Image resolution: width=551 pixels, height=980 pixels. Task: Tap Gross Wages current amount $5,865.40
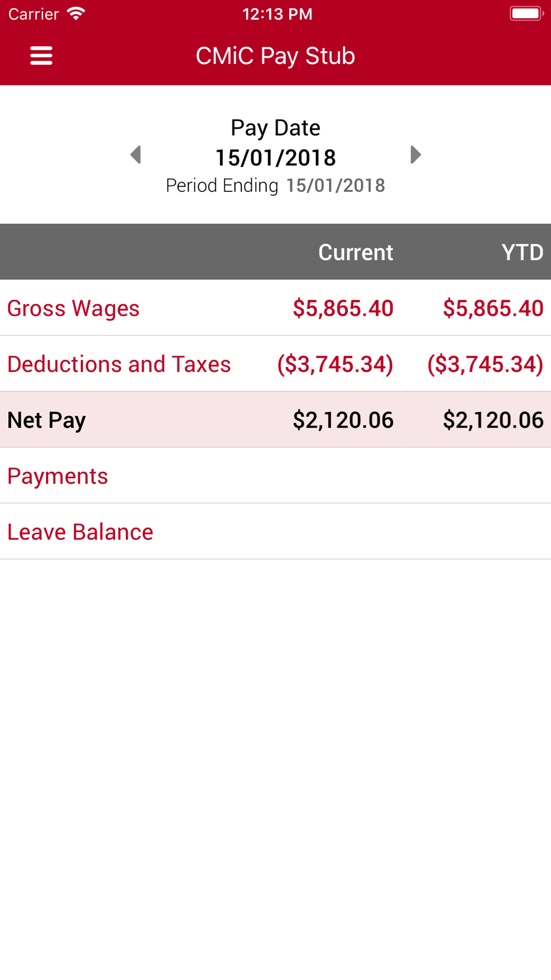click(343, 308)
